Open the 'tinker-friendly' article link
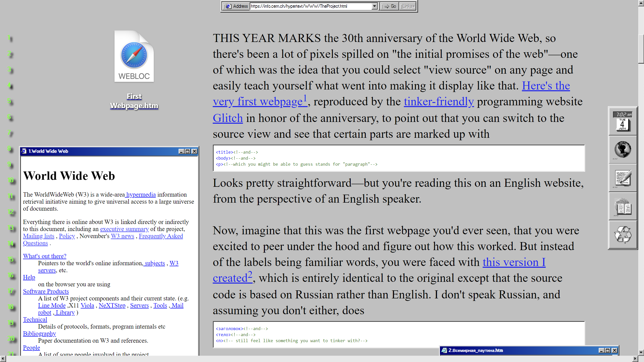Image resolution: width=644 pixels, height=362 pixels. pyautogui.click(x=439, y=102)
